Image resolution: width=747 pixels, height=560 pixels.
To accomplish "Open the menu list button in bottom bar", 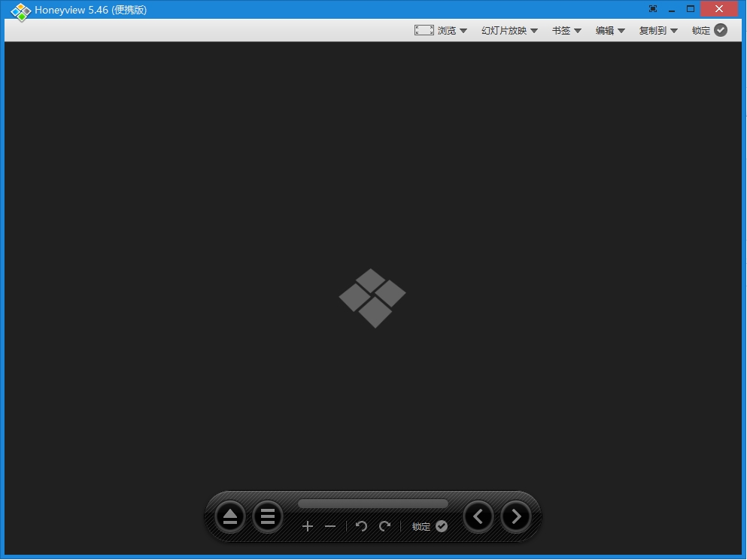I will (x=267, y=516).
